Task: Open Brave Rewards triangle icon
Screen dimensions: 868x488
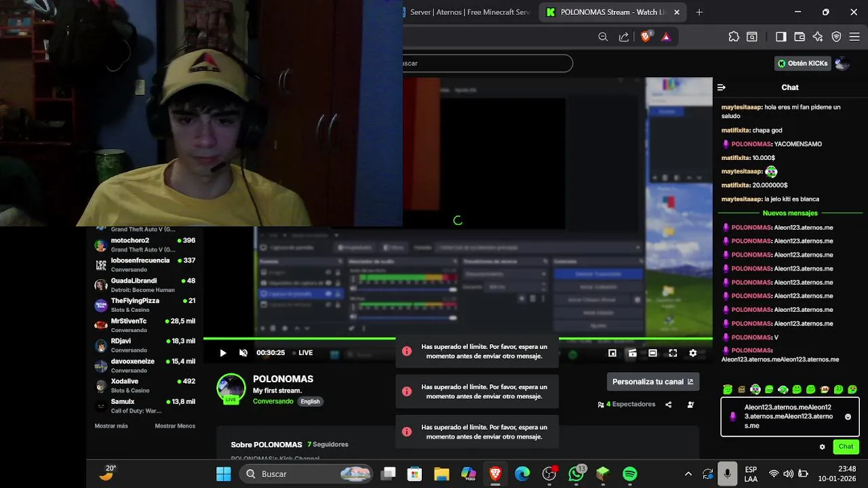Action: pos(666,37)
